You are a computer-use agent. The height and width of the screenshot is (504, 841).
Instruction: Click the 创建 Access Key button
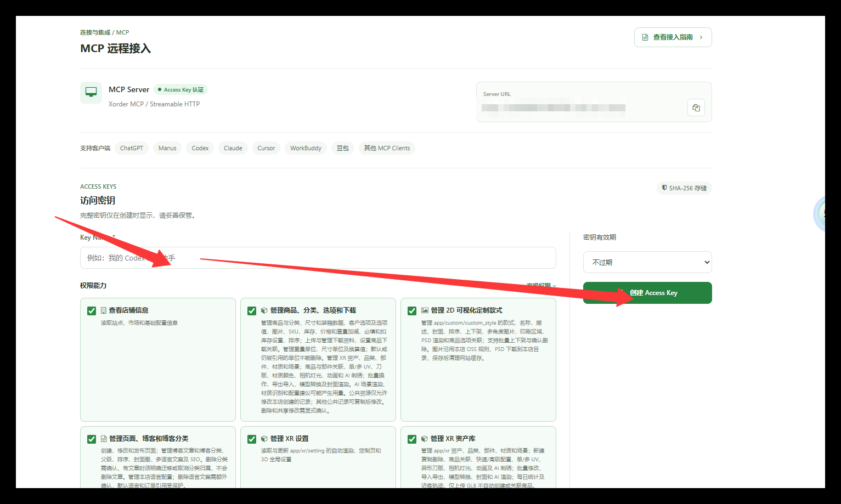tap(647, 293)
